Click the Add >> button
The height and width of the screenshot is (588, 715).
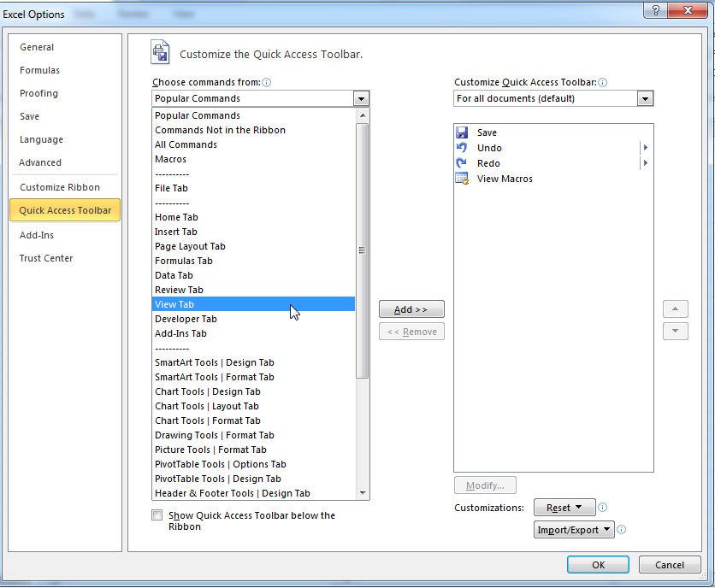coord(411,309)
